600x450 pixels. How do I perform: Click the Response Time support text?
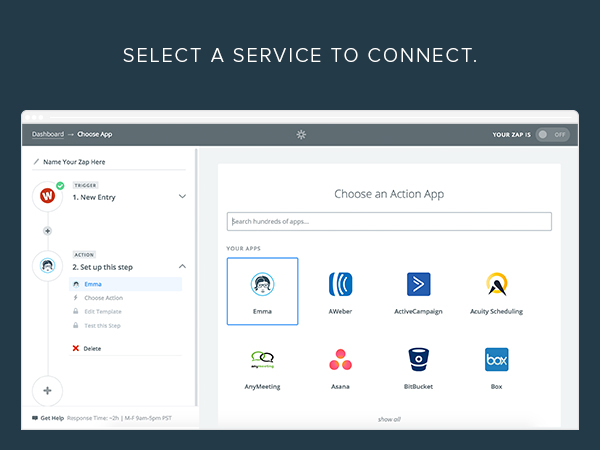(x=119, y=418)
